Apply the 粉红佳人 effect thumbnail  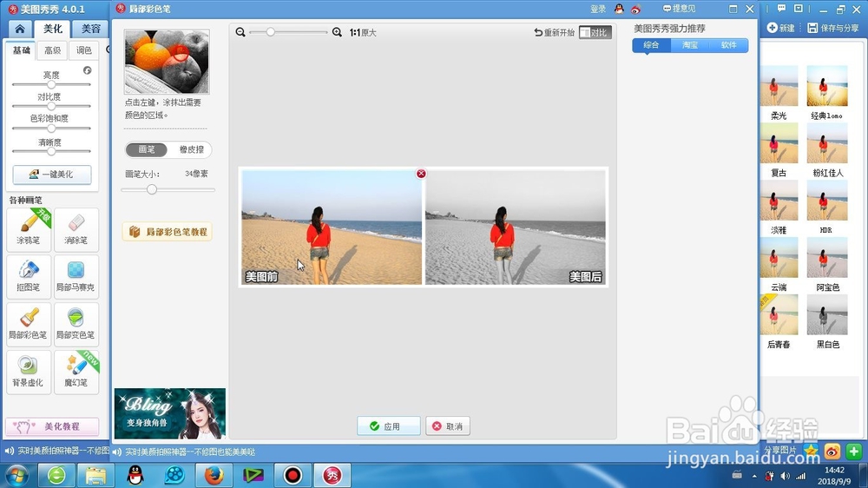click(827, 143)
